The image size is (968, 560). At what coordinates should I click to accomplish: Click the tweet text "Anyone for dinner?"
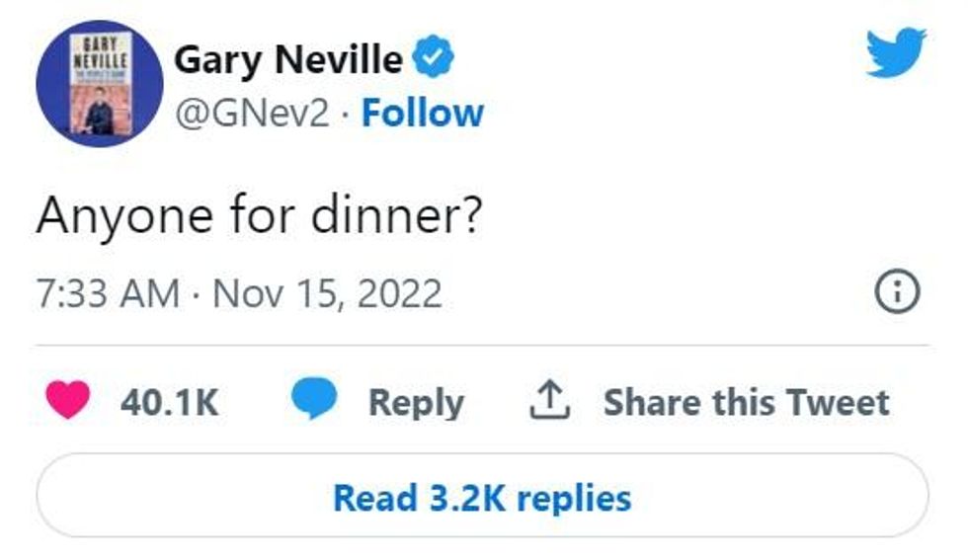[259, 214]
